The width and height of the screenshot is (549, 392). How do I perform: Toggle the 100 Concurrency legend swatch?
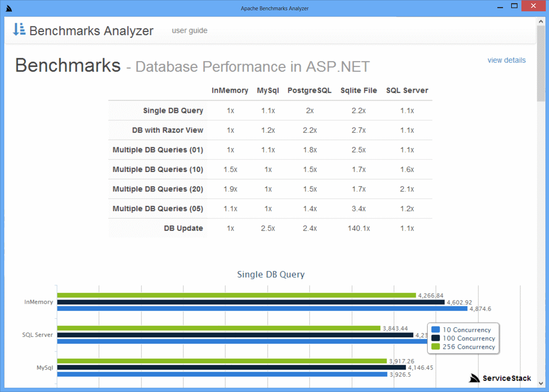click(435, 338)
